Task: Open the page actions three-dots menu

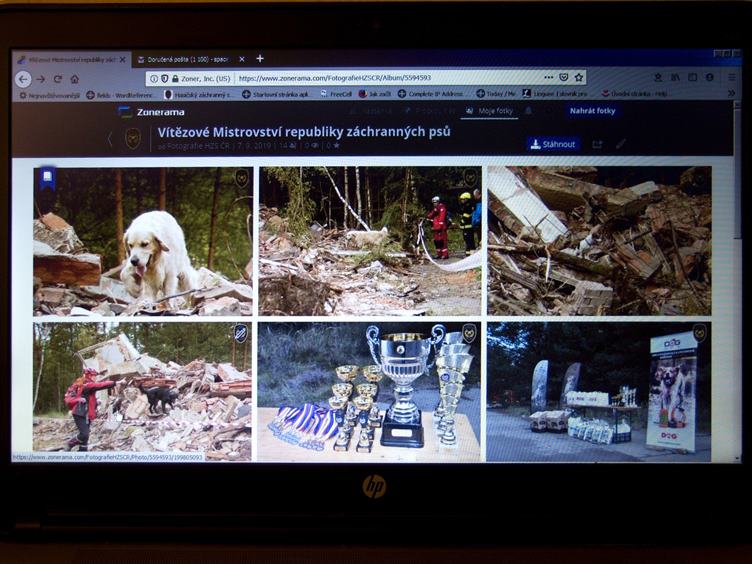Action: pos(549,77)
